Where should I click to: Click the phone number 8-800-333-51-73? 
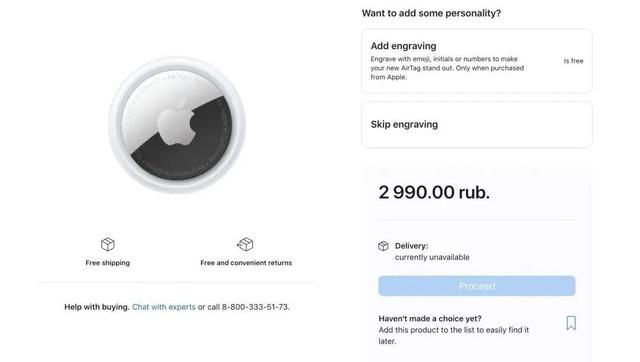256,307
